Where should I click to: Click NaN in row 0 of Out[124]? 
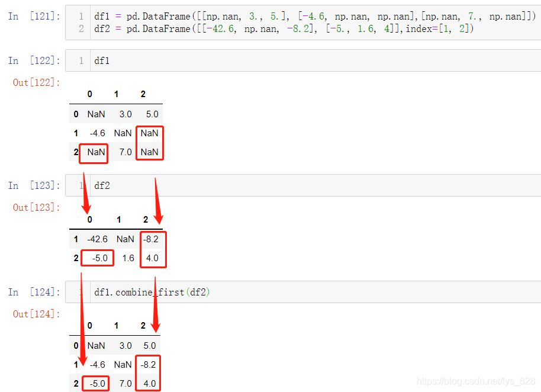[x=96, y=346]
